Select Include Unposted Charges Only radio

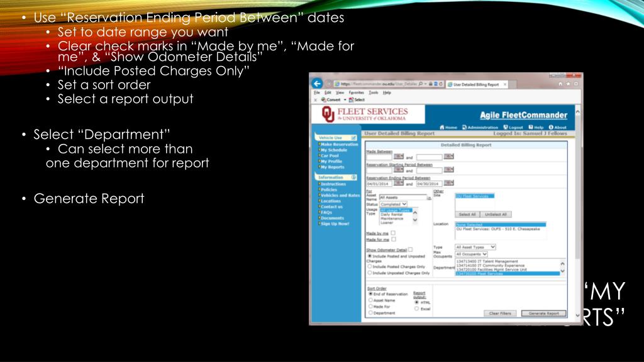[x=370, y=273]
